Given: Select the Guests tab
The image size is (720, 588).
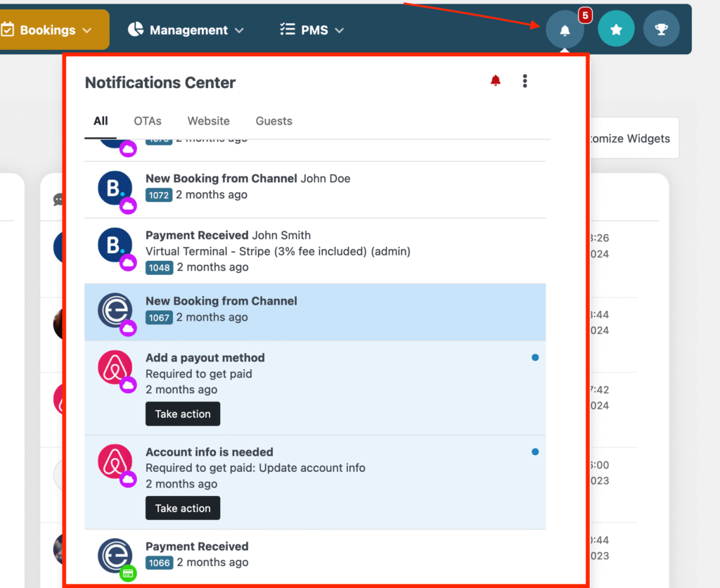Looking at the screenshot, I should 274,121.
